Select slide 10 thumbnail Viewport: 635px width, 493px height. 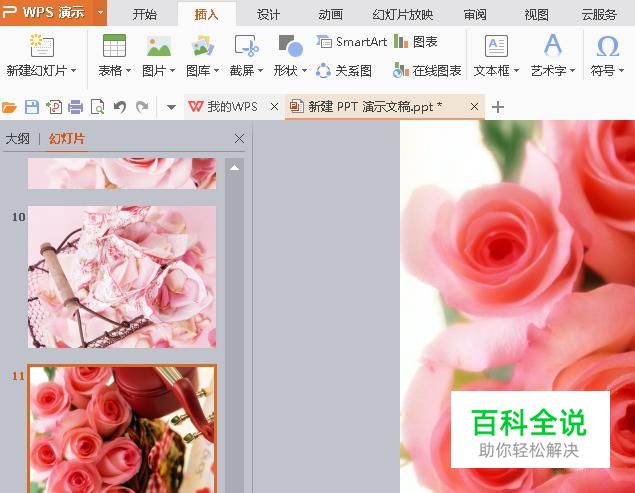pyautogui.click(x=122, y=277)
